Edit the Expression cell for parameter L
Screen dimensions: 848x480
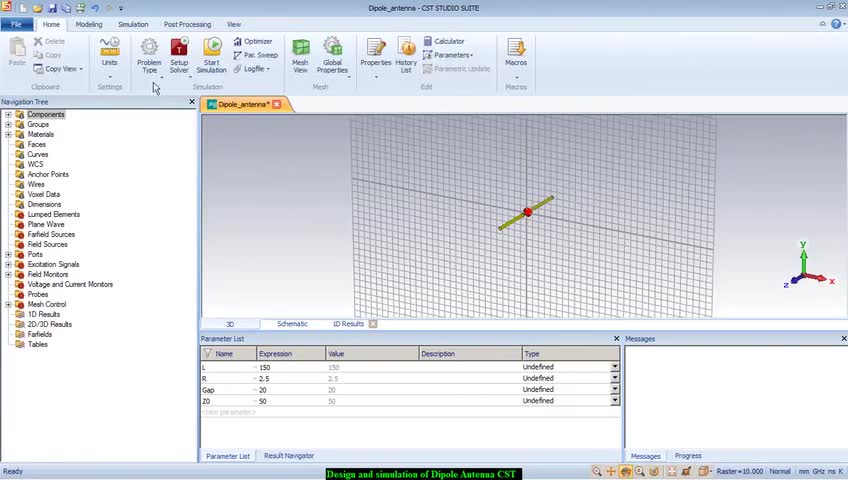click(291, 367)
